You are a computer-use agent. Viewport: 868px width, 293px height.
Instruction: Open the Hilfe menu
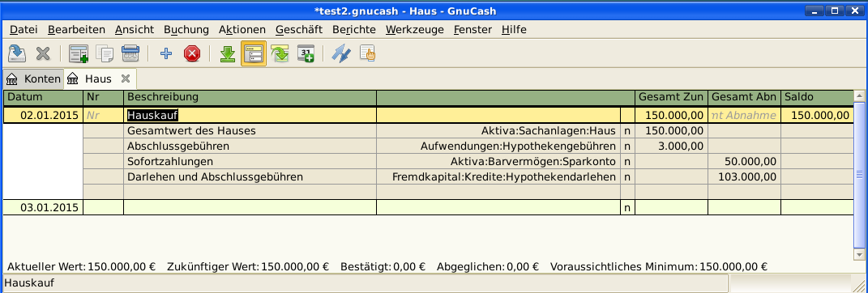515,30
